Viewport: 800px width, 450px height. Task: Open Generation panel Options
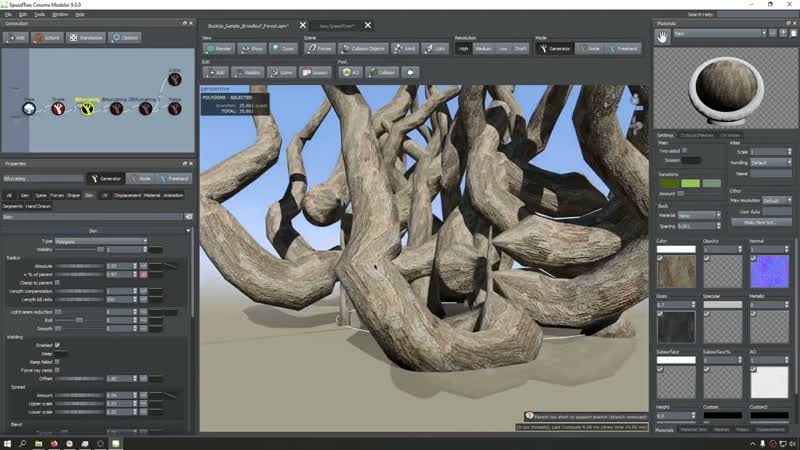[125, 38]
